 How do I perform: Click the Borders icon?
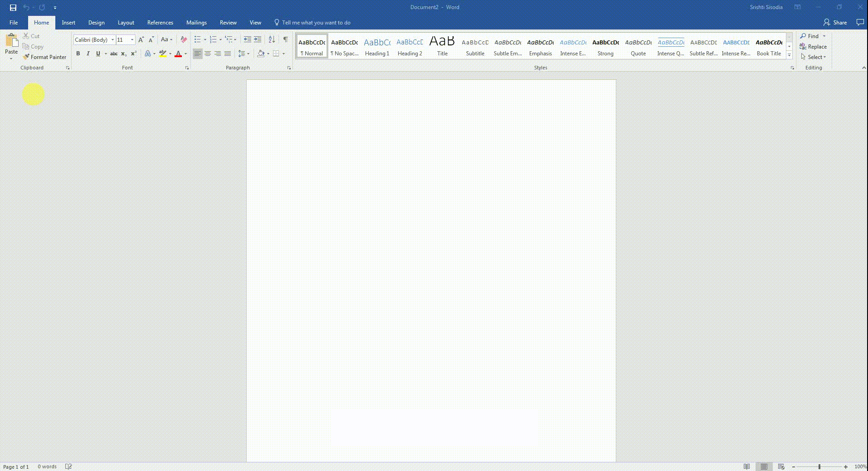coord(276,54)
